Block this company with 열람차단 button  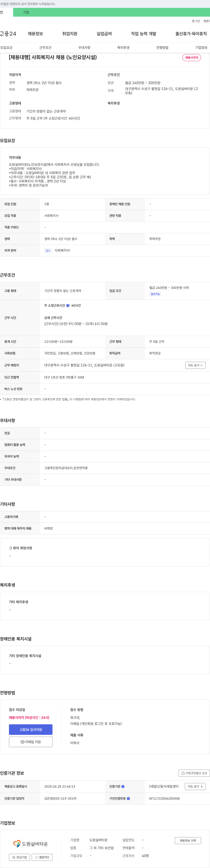[42, 857]
